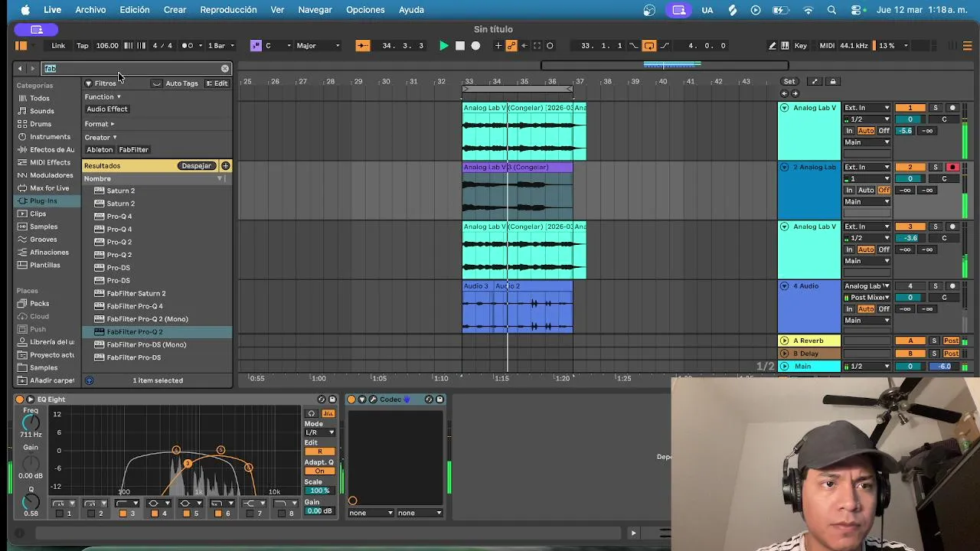Click the MIDI Arrangement Overdub plus icon

tap(498, 46)
